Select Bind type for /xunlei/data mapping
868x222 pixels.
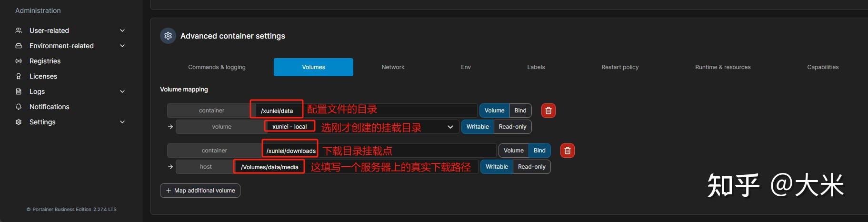tap(520, 111)
